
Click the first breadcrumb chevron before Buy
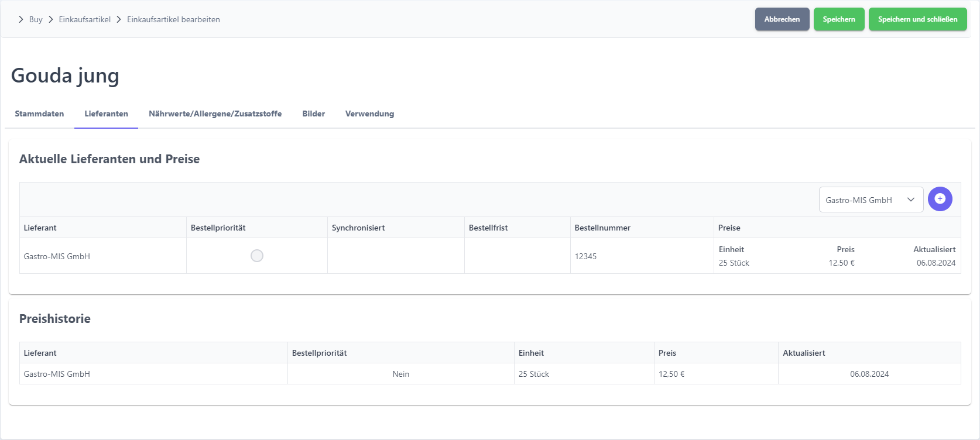pyautogui.click(x=21, y=19)
